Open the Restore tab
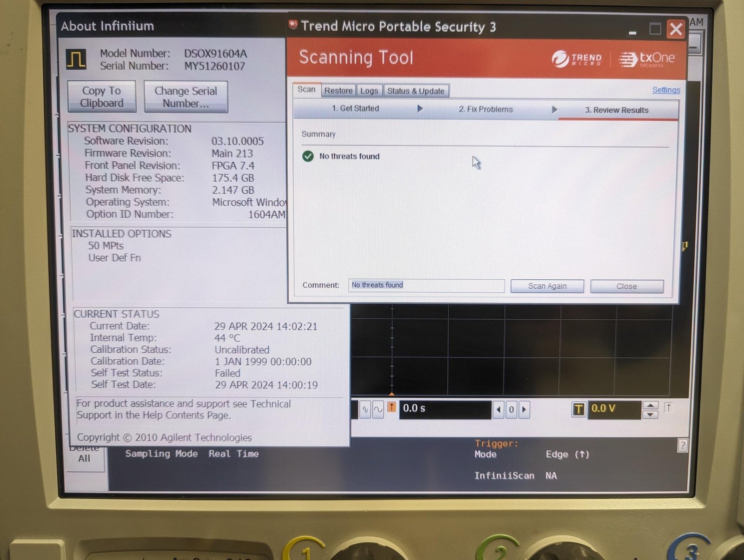Viewport: 744px width, 560px height. pos(338,91)
